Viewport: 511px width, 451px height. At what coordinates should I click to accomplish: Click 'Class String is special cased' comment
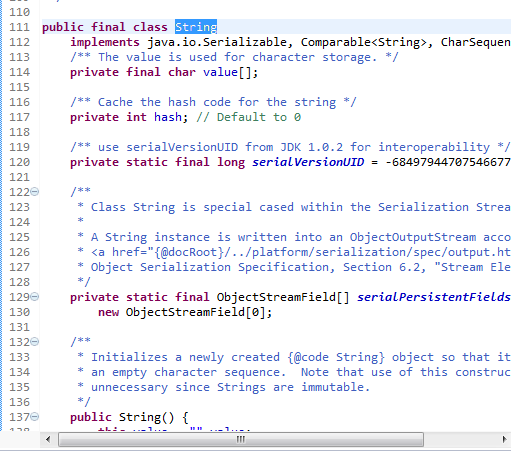(x=301, y=207)
